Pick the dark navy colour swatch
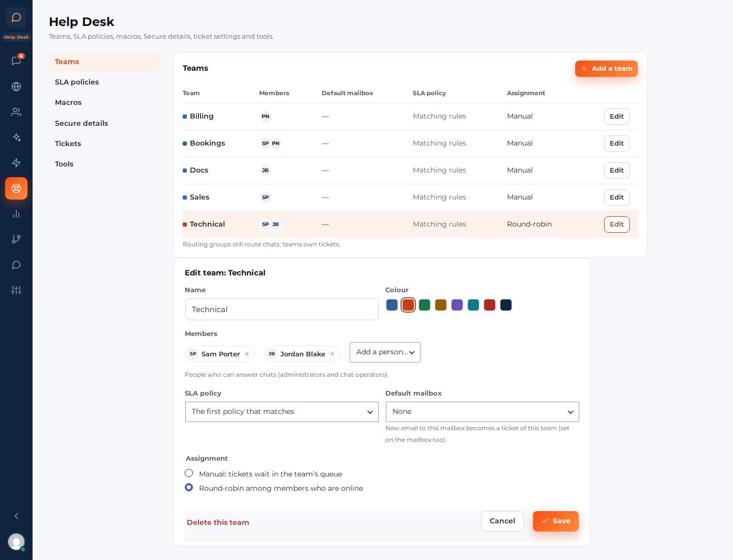 pyautogui.click(x=506, y=305)
